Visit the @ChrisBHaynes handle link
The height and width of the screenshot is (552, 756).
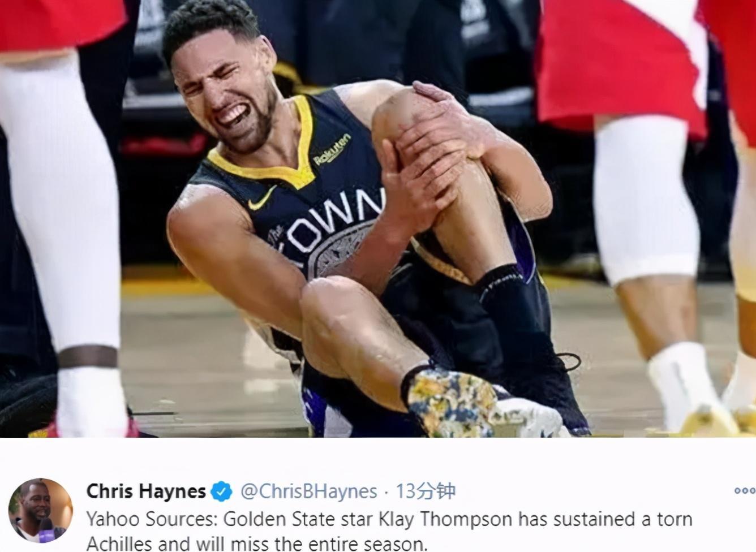tap(309, 491)
